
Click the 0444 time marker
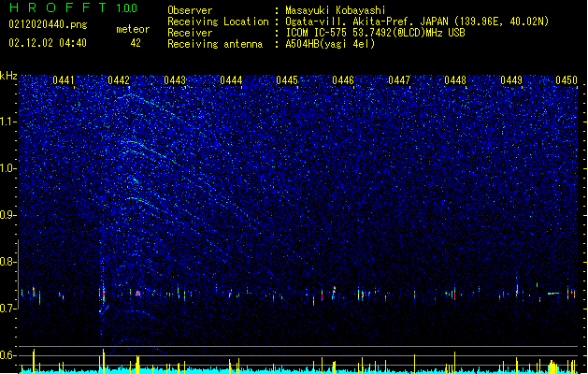pos(231,80)
